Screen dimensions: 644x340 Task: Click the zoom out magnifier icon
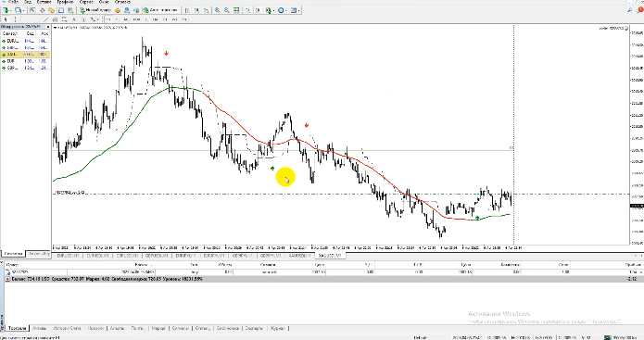click(x=227, y=10)
